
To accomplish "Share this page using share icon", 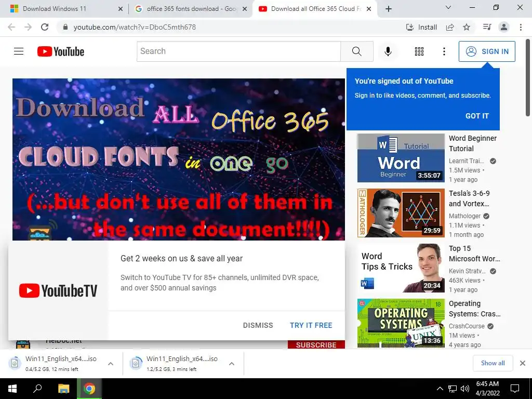I will (x=450, y=27).
